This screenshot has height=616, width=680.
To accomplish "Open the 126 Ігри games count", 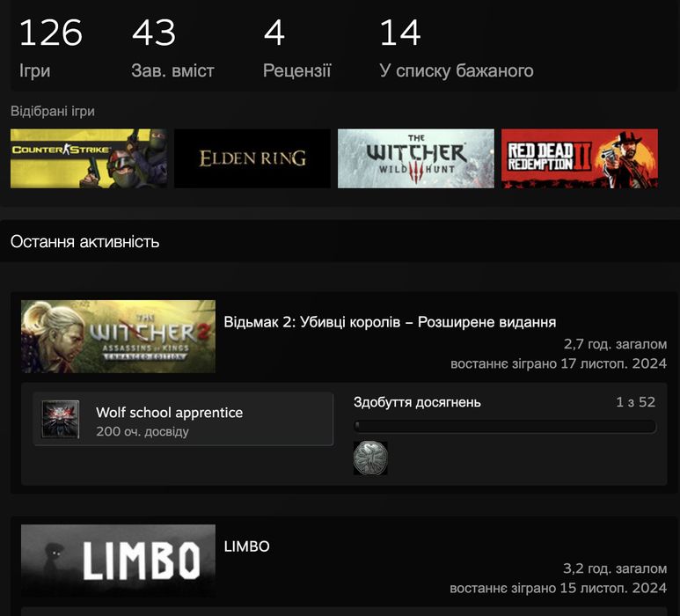I will [x=51, y=48].
